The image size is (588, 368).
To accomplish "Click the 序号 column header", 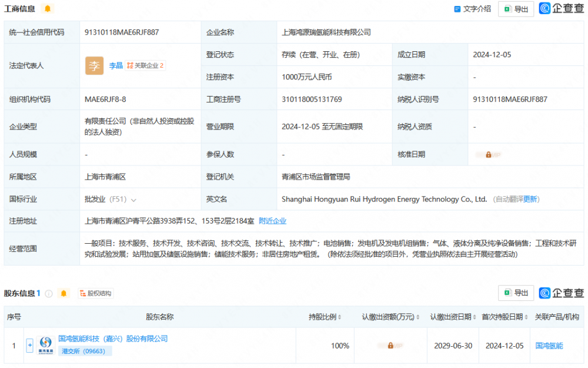I will click(x=14, y=317).
